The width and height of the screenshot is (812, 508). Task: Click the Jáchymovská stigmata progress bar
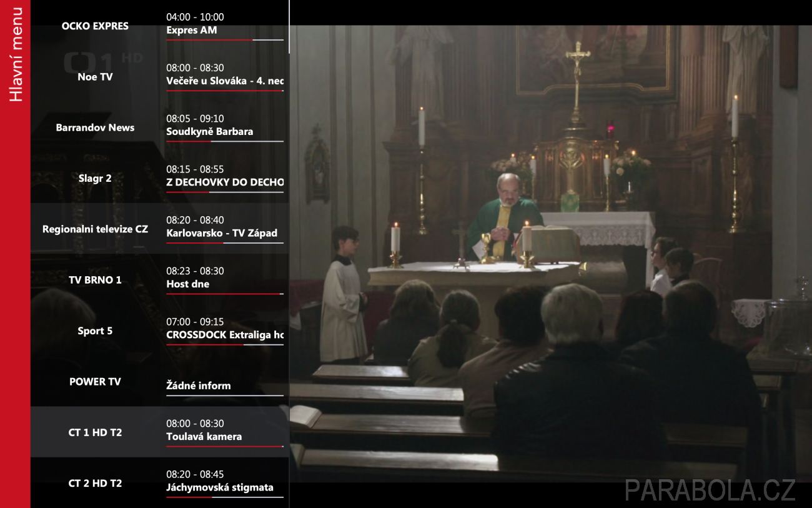[225, 497]
